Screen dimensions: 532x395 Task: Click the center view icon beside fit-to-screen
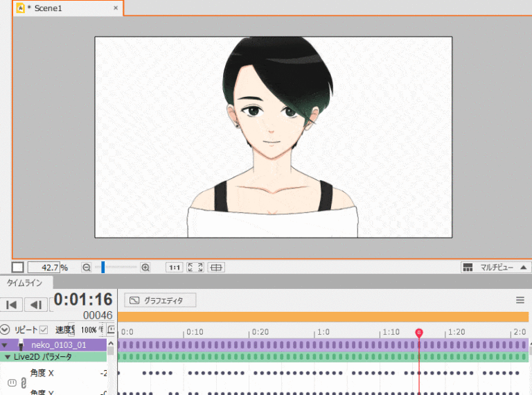pos(216,267)
